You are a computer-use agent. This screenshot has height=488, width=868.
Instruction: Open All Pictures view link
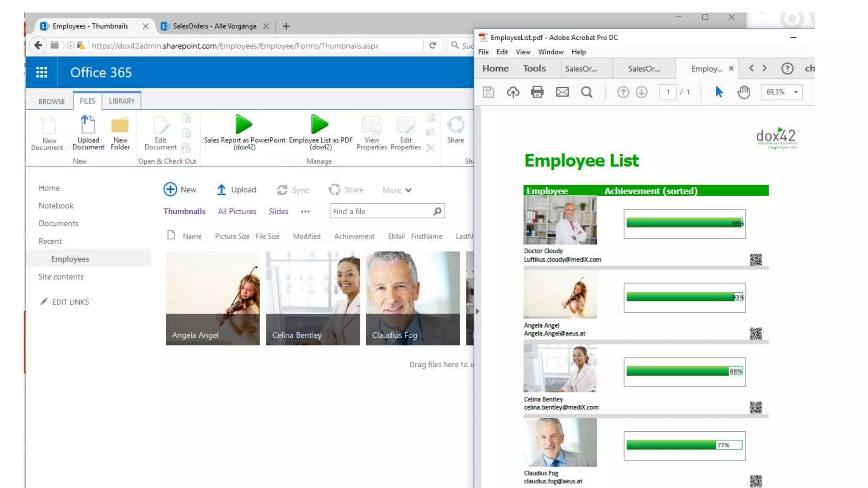[x=237, y=211]
